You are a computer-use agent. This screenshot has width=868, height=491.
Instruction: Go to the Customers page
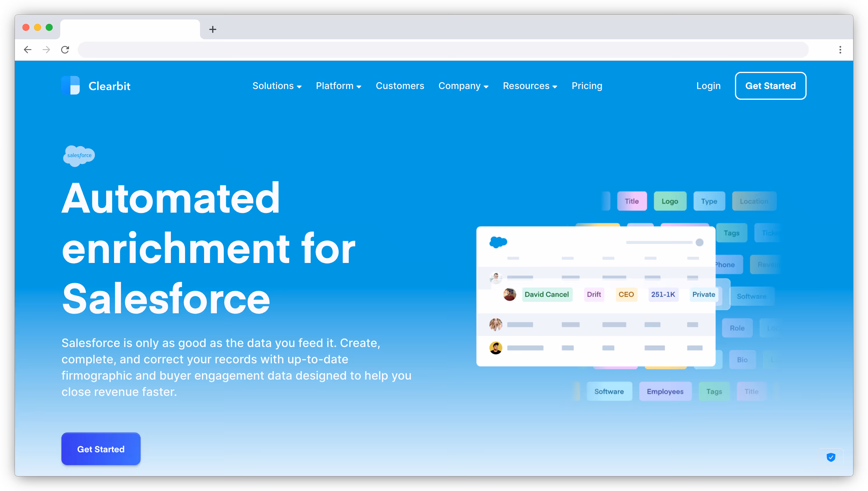(x=400, y=86)
